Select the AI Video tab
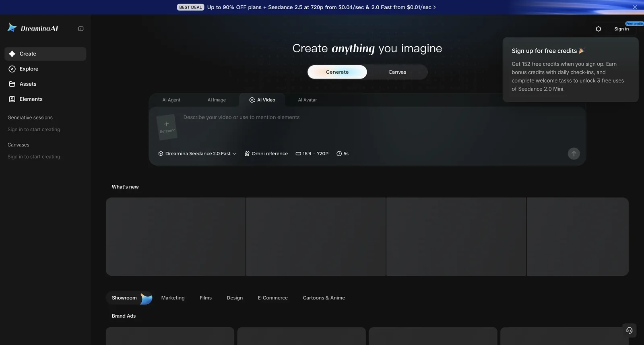Viewport: 644px width, 345px height. [262, 100]
